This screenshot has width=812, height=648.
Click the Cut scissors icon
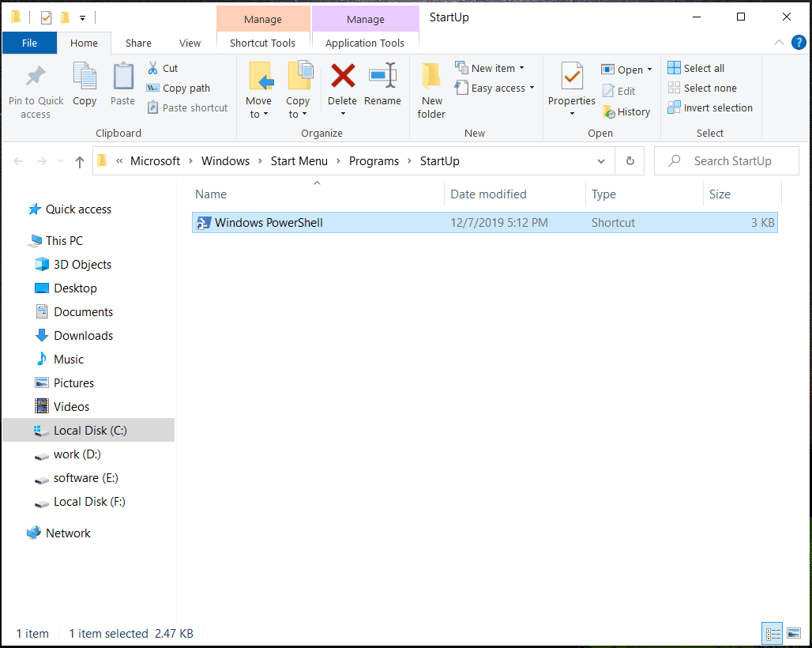pyautogui.click(x=152, y=68)
